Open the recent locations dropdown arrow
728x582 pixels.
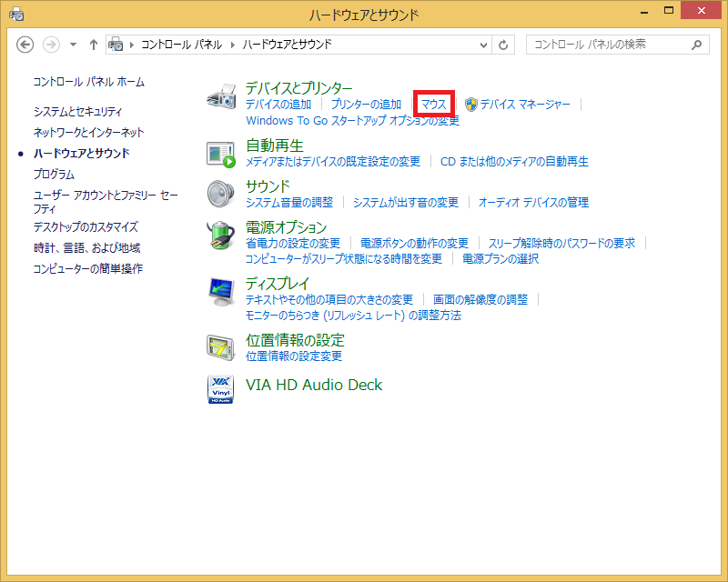pyautogui.click(x=73, y=45)
